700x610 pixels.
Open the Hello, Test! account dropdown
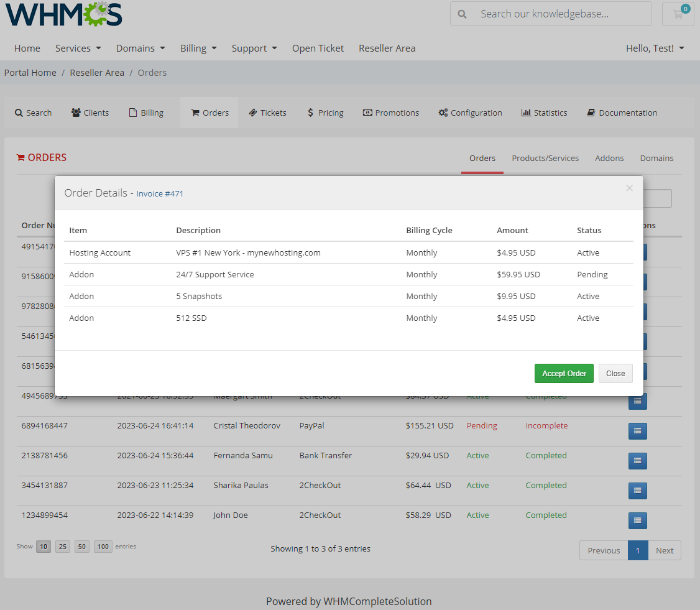655,48
